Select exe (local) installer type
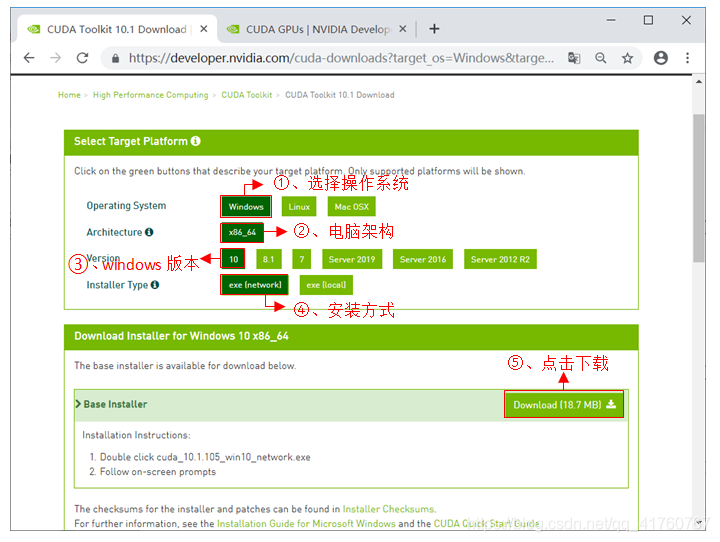The height and width of the screenshot is (542, 720). tap(326, 285)
